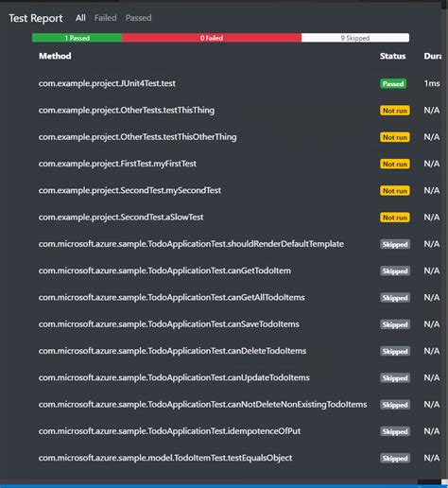The width and height of the screenshot is (448, 488).
Task: Open the OtherTests.testThisOtherThing method
Action: click(137, 137)
